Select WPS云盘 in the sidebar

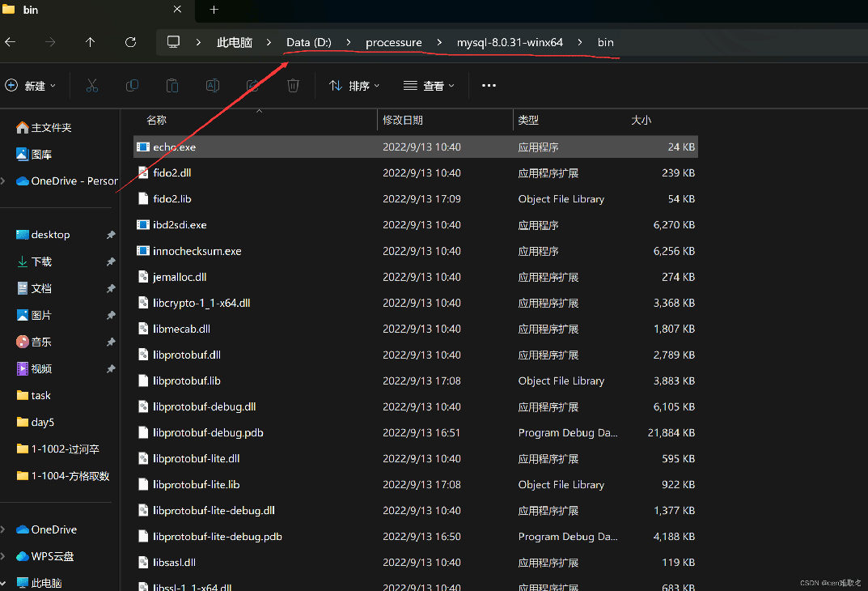click(x=45, y=556)
